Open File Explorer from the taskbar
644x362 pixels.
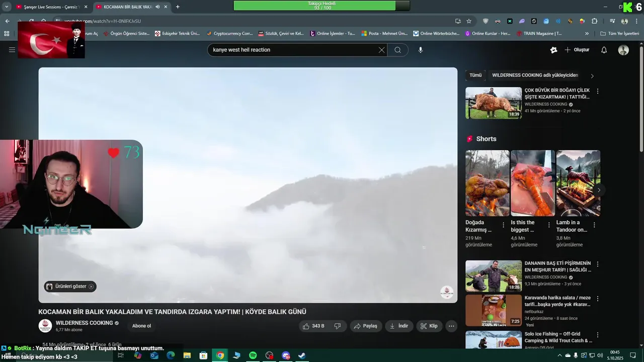click(187, 355)
